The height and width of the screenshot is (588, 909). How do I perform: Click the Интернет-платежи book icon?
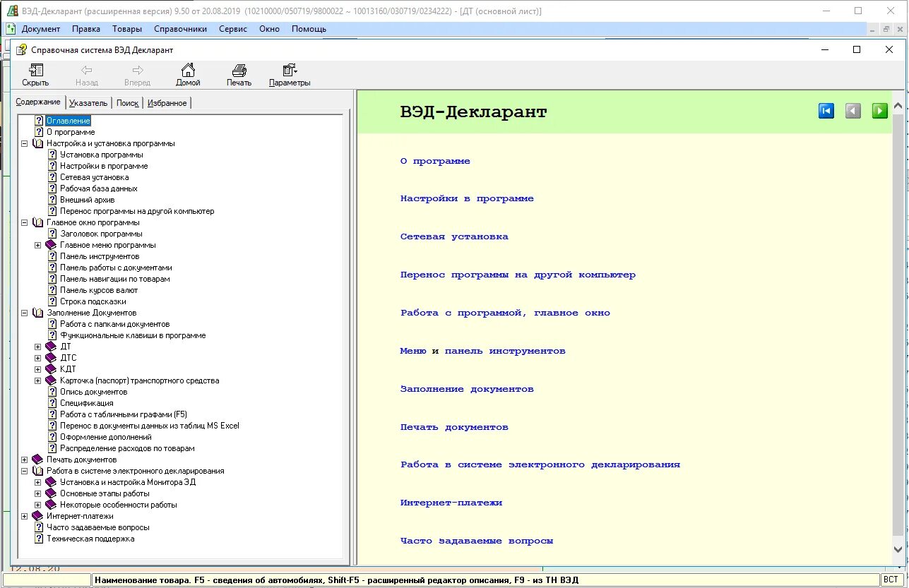(x=37, y=516)
